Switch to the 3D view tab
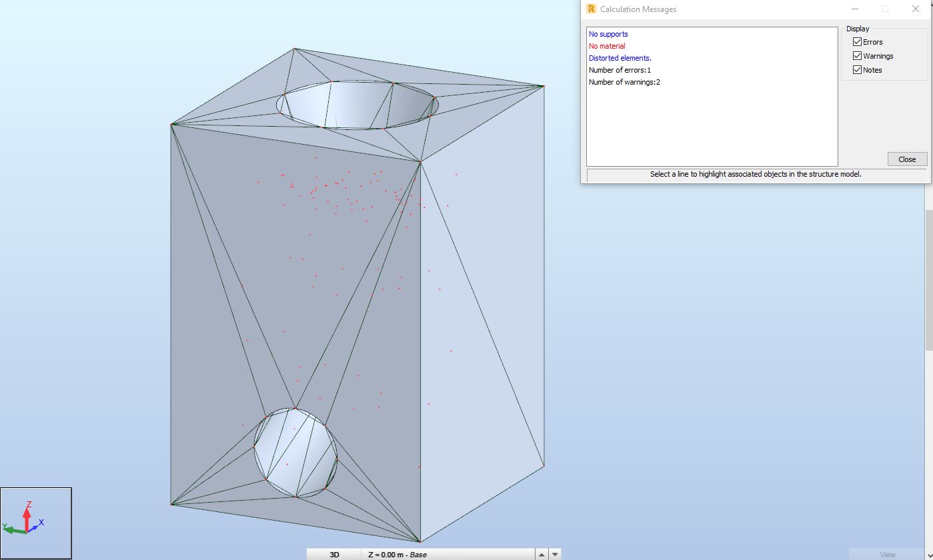Viewport: 933px width, 560px height. tap(333, 554)
